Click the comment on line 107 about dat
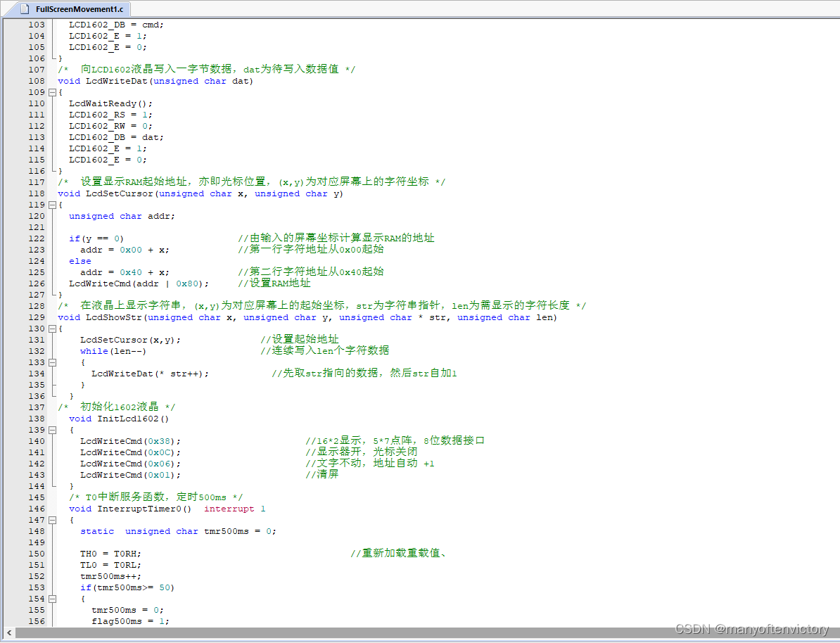 pyautogui.click(x=207, y=69)
